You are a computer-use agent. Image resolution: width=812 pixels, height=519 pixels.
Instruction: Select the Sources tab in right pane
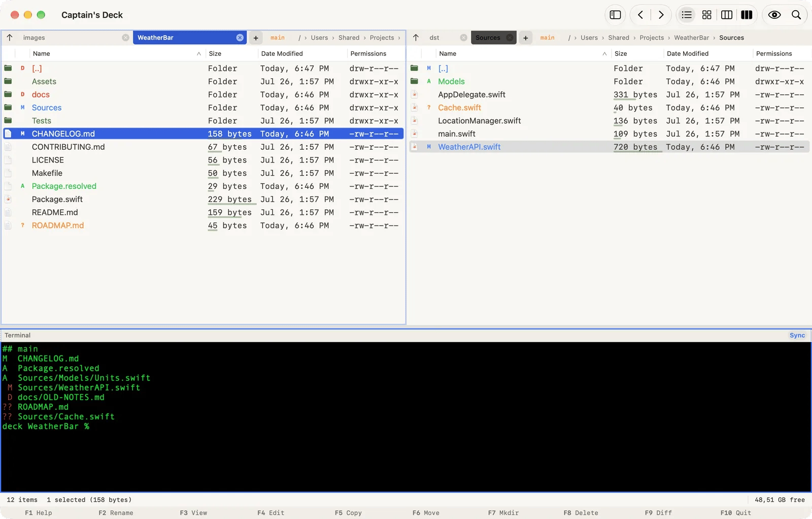[x=494, y=38]
